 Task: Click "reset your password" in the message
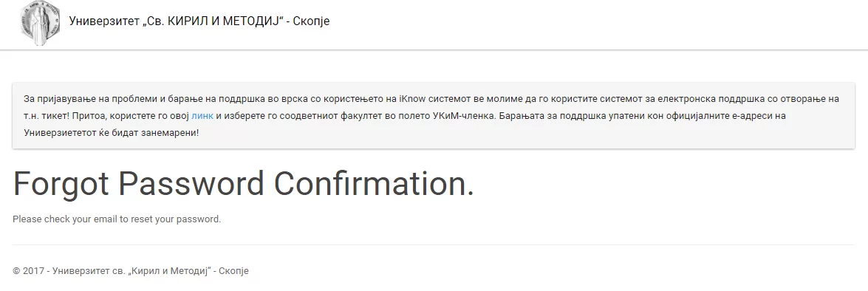[176, 219]
